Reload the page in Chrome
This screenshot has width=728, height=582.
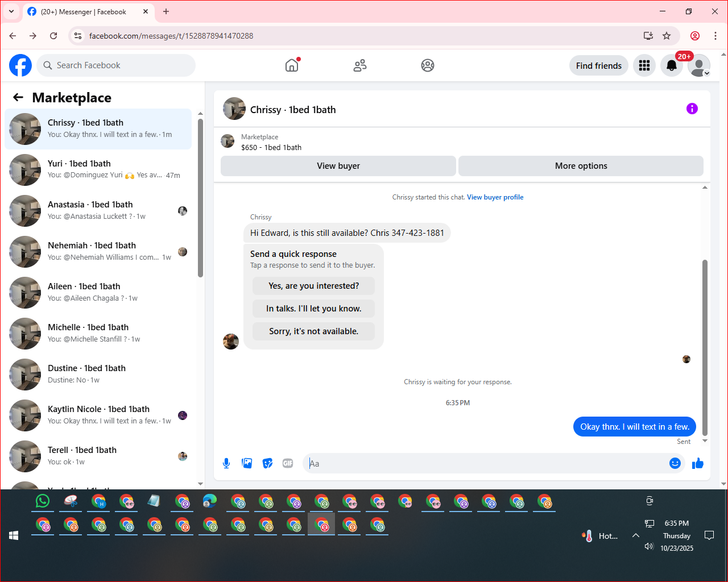click(x=53, y=36)
